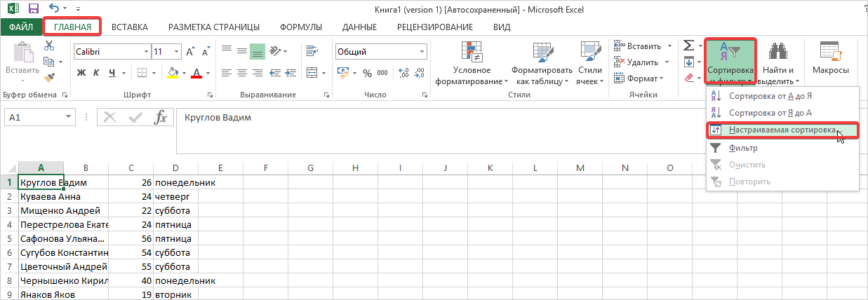
Task: Expand the Общий number format dropdown
Action: pos(422,52)
